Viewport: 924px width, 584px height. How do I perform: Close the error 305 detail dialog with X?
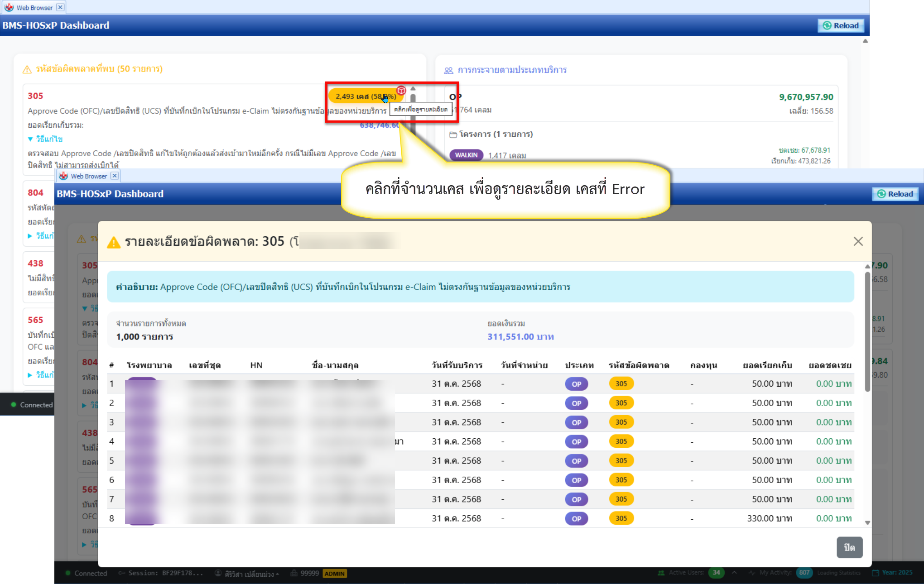(x=858, y=241)
